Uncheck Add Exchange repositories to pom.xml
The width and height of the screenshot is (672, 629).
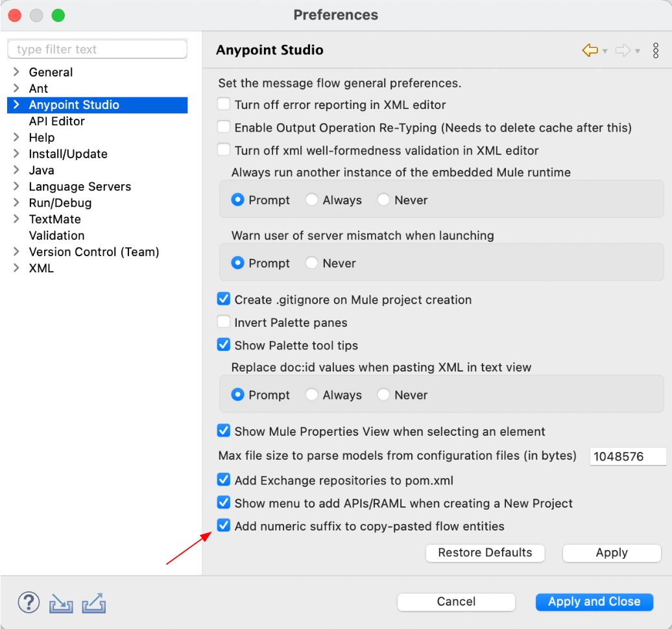(x=224, y=479)
